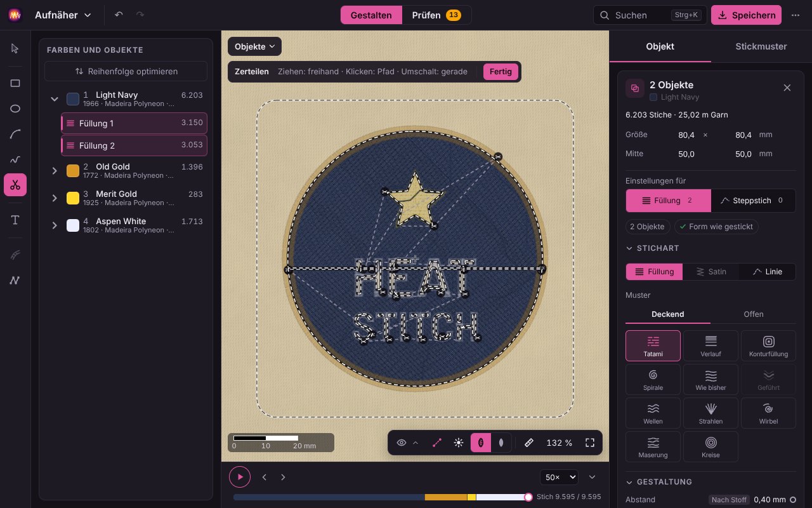812x508 pixels.
Task: Choose the Spirale fill pattern
Action: pyautogui.click(x=653, y=380)
